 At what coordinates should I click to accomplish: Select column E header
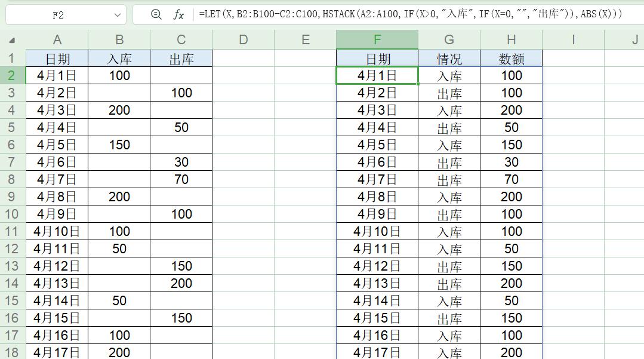point(305,39)
